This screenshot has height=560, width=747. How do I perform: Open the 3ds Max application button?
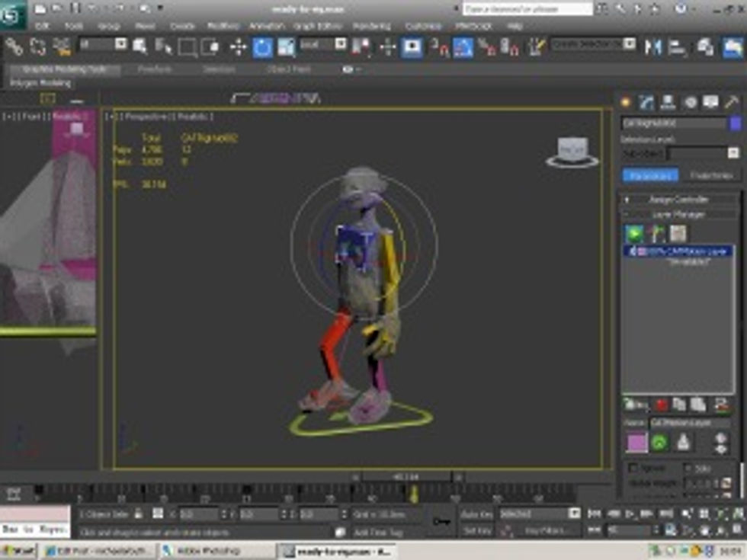click(13, 15)
